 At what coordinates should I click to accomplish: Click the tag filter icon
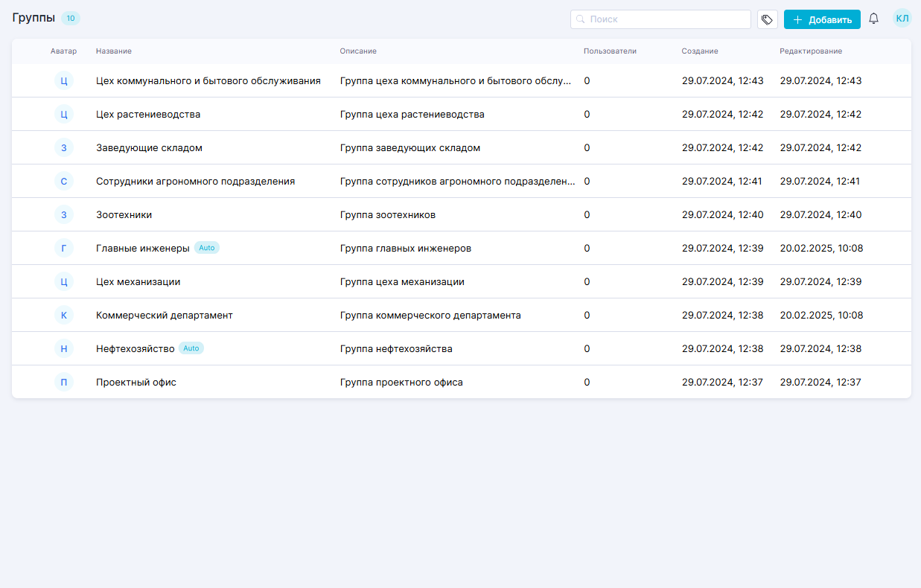click(767, 19)
